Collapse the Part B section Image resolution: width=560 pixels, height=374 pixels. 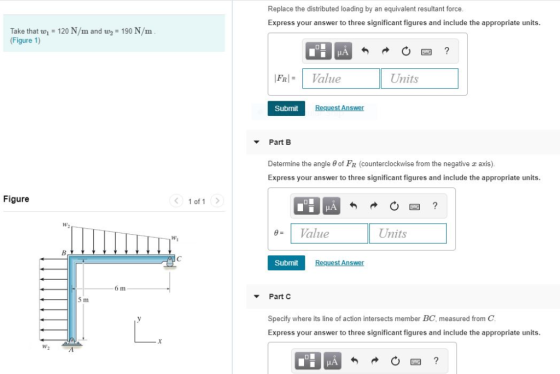coord(256,142)
